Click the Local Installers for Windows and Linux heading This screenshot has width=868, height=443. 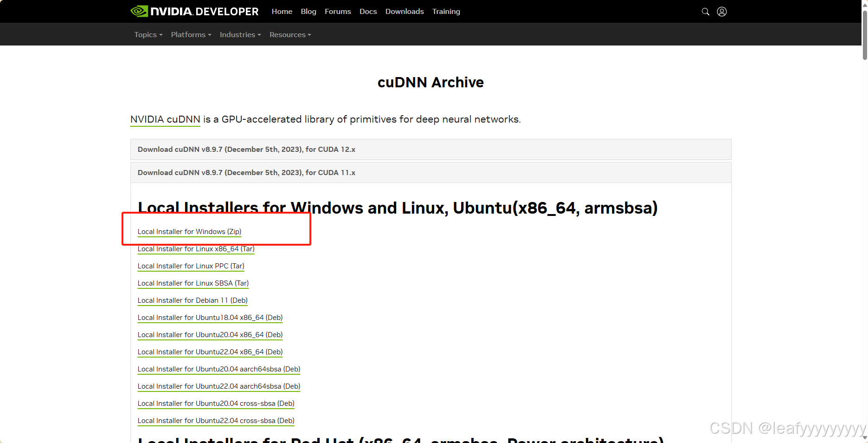[x=398, y=208]
